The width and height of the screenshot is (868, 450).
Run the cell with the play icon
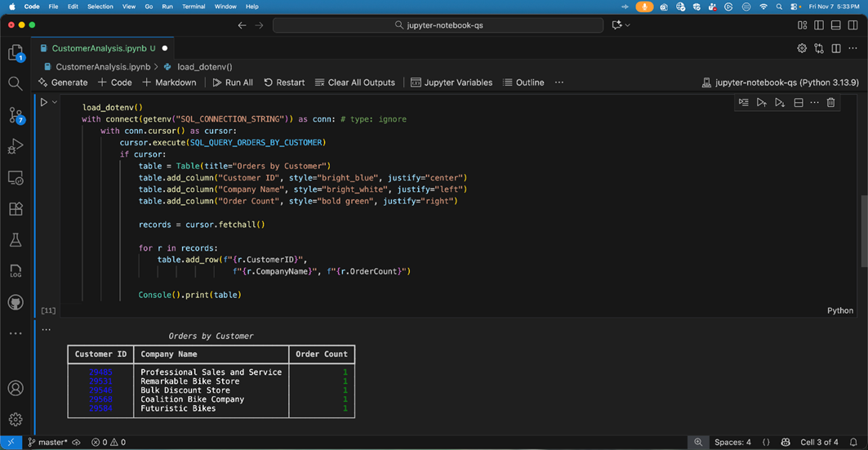coord(44,102)
